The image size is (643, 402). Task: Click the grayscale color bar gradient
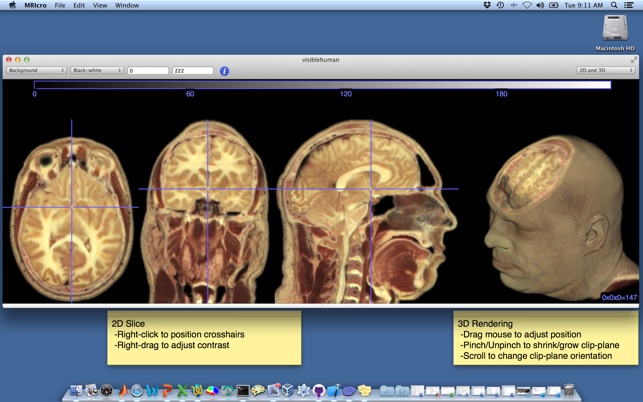(322, 85)
